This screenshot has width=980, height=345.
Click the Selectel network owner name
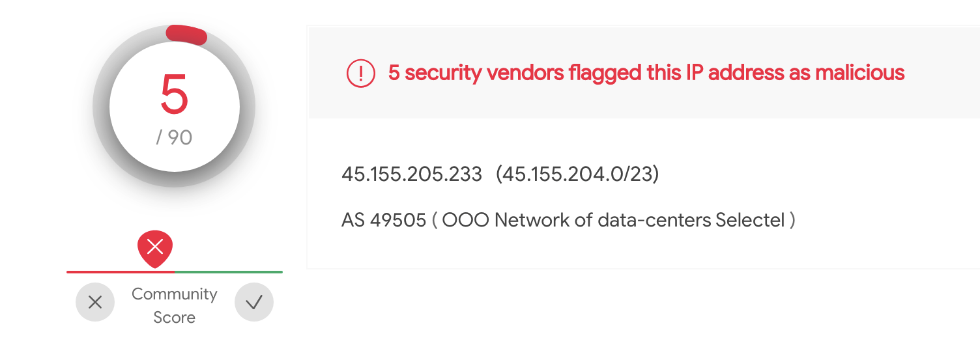coord(749,220)
